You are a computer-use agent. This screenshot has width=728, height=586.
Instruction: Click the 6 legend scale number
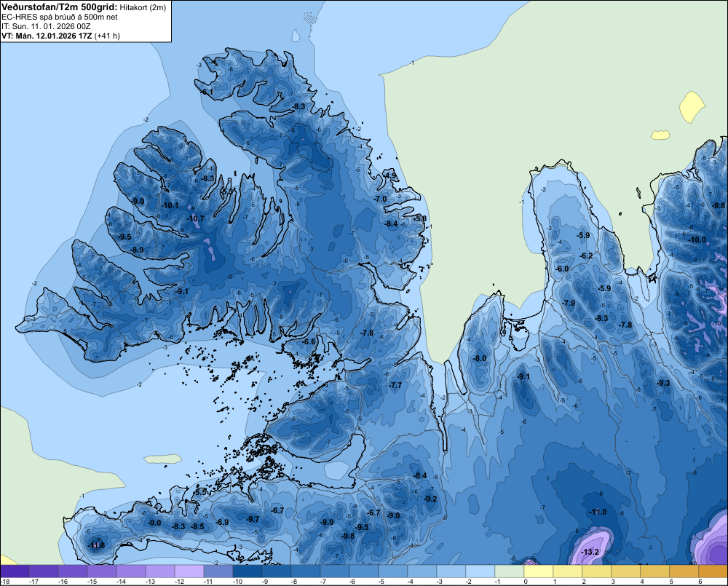pyautogui.click(x=700, y=582)
